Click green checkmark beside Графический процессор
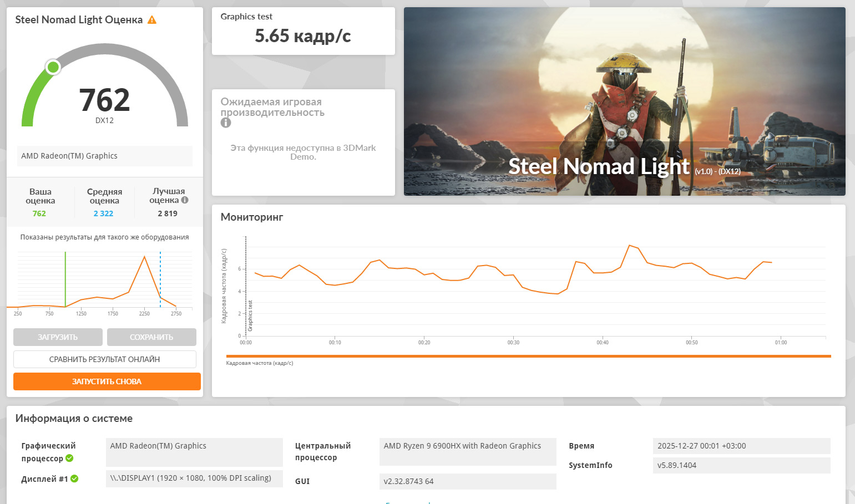 (69, 458)
